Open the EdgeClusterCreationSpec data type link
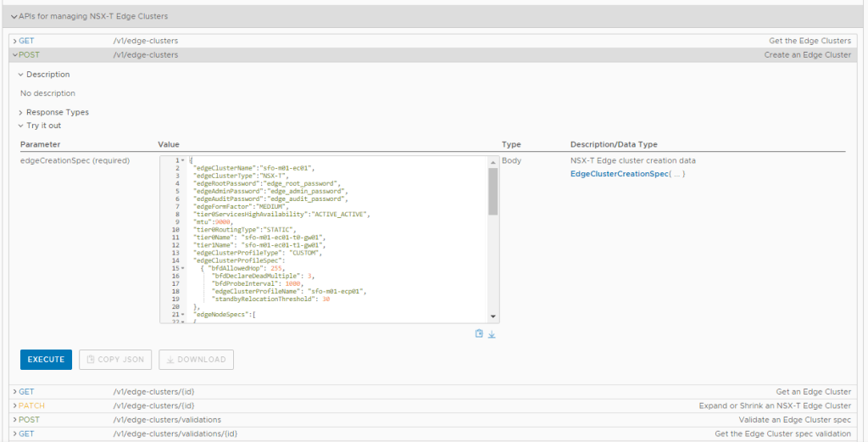The height and width of the screenshot is (442, 868). pyautogui.click(x=619, y=174)
